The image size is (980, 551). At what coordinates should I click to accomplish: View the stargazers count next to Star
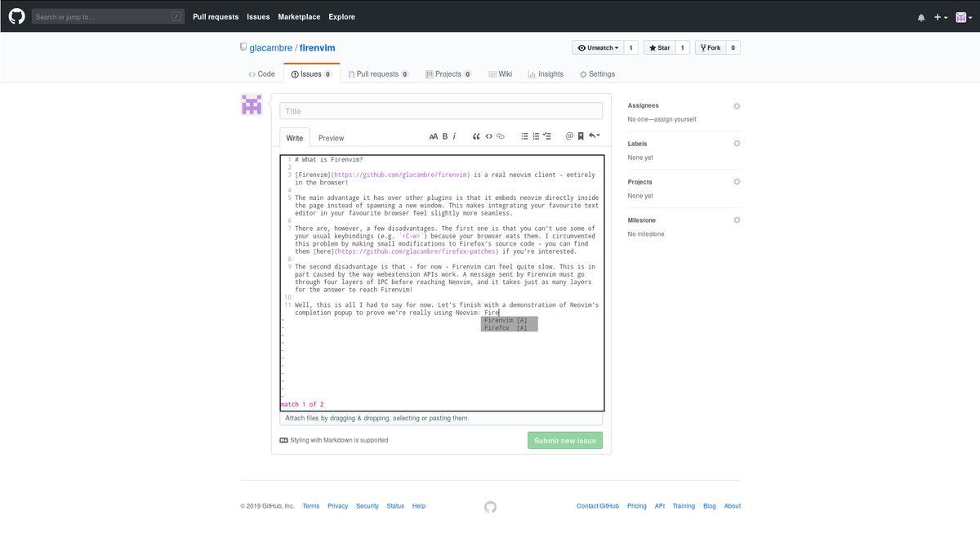click(683, 48)
